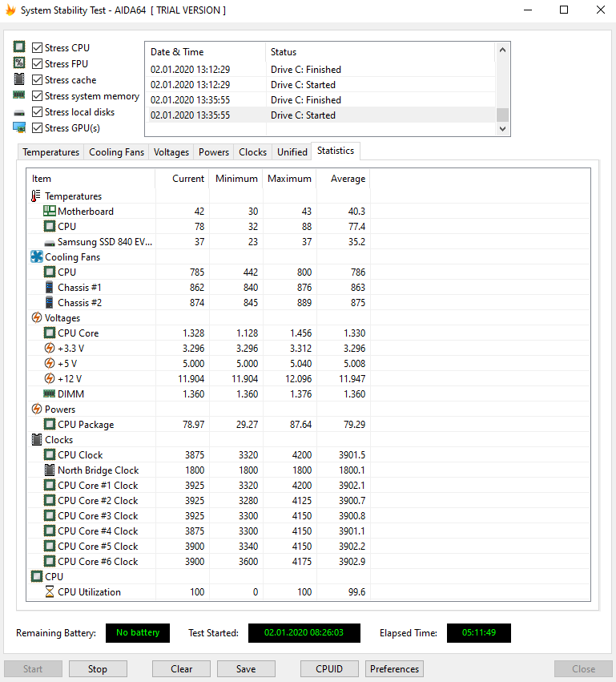Stop the stability test

click(98, 668)
